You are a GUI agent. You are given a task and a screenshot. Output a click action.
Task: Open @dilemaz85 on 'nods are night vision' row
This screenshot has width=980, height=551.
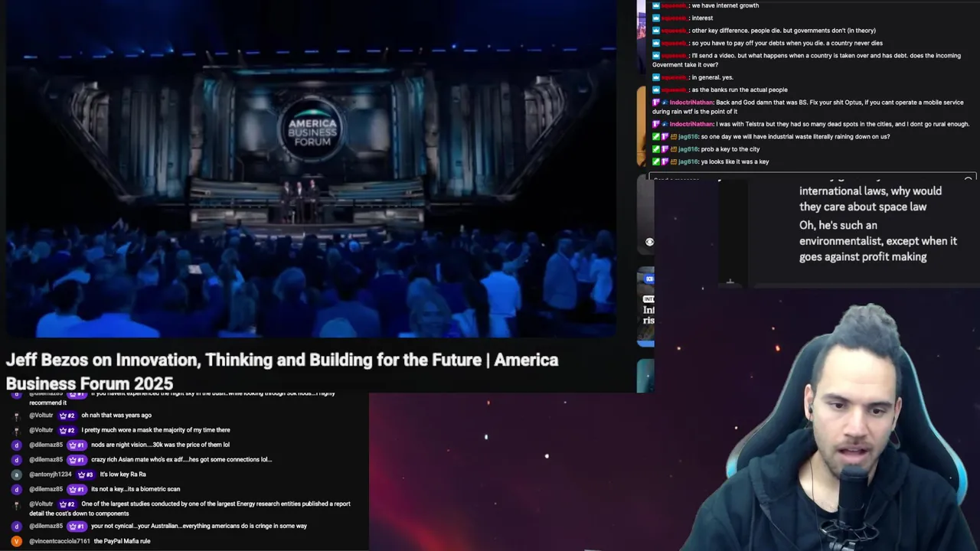click(46, 445)
